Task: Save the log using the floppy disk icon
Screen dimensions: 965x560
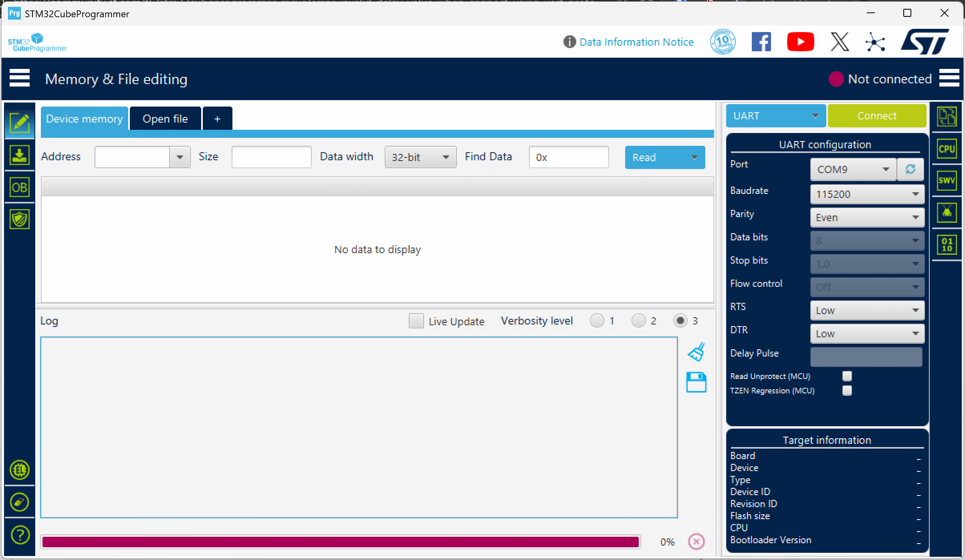Action: pos(696,382)
